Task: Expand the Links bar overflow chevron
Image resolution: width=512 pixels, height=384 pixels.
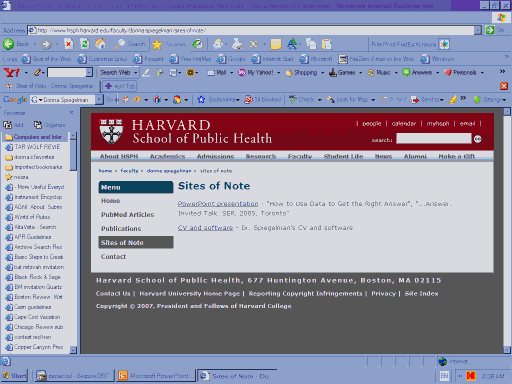Action: click(x=507, y=56)
